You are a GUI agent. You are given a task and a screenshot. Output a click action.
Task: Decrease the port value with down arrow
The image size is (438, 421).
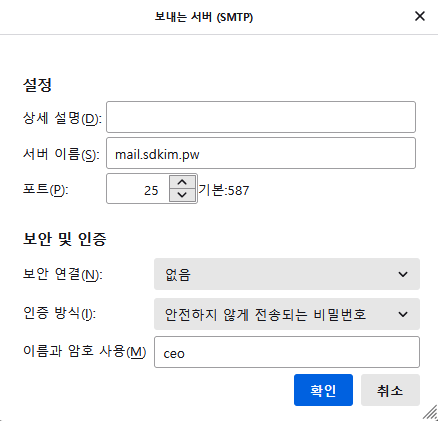pyautogui.click(x=182, y=195)
